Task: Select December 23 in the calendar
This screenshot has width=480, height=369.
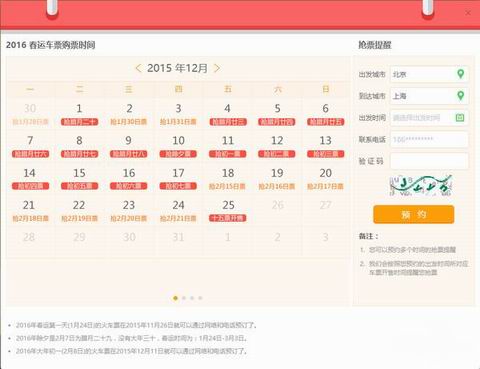Action: point(129,210)
